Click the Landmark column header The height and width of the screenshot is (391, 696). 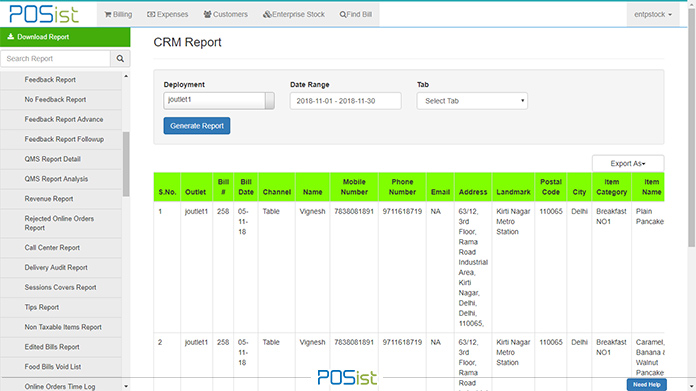click(x=513, y=187)
